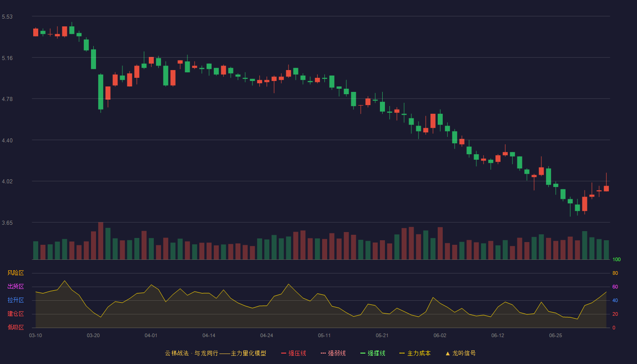Toggle the 强弱线 legend series
This screenshot has width=637, height=364.
coord(333,353)
